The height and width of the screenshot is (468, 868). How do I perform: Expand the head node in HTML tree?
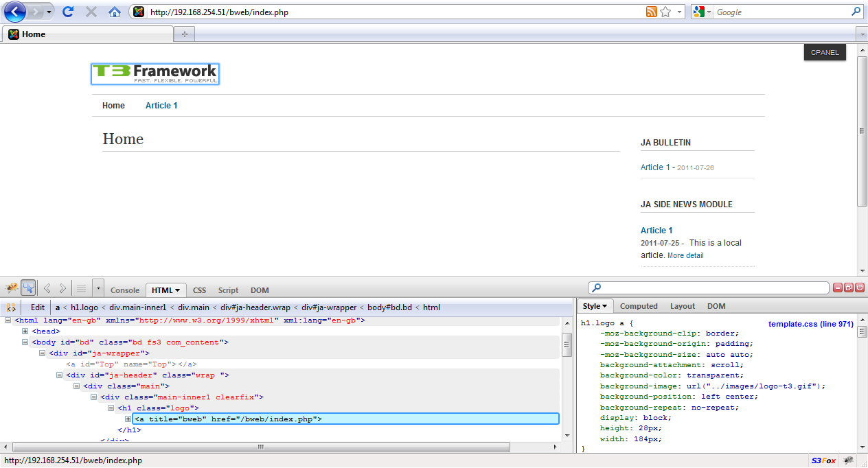point(25,331)
